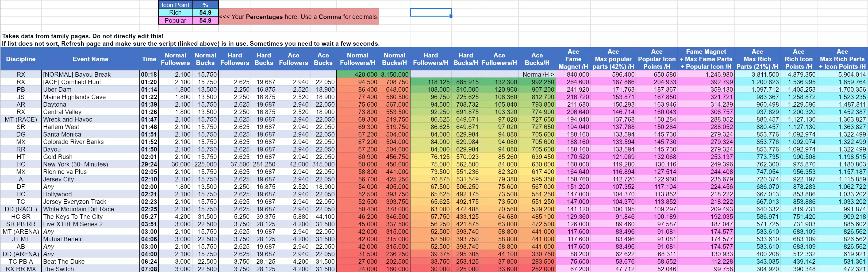Select the Event Name column header
Viewport: 868px width, 272px height.
(90, 59)
